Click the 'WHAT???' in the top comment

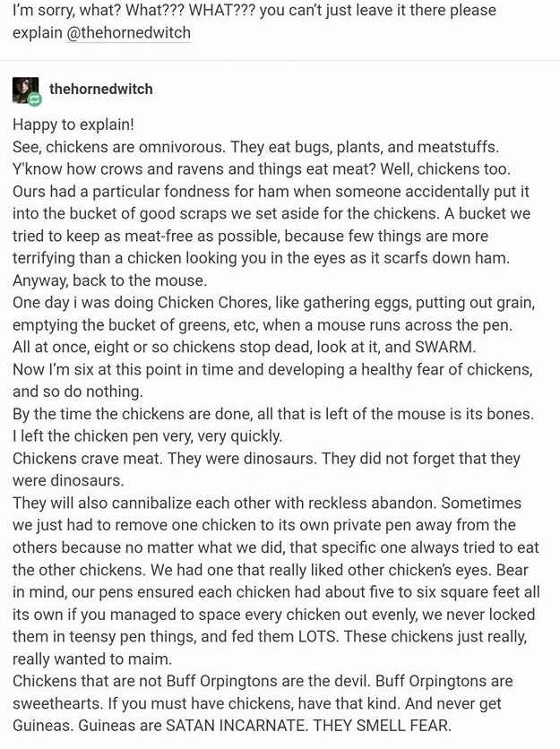coord(221,10)
